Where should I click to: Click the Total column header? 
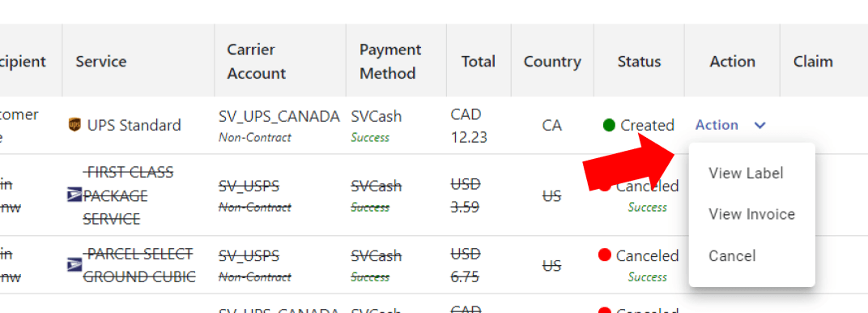[479, 61]
